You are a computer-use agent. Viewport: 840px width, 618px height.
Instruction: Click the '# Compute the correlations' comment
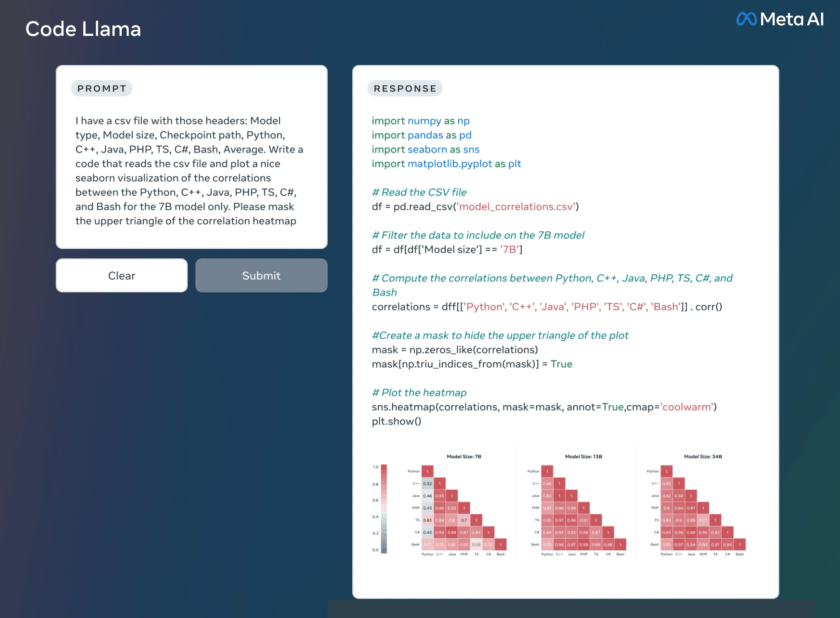pyautogui.click(x=552, y=285)
